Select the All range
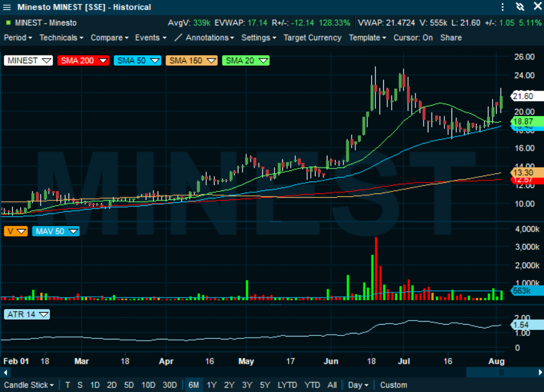The height and width of the screenshot is (392, 544). coord(332,385)
